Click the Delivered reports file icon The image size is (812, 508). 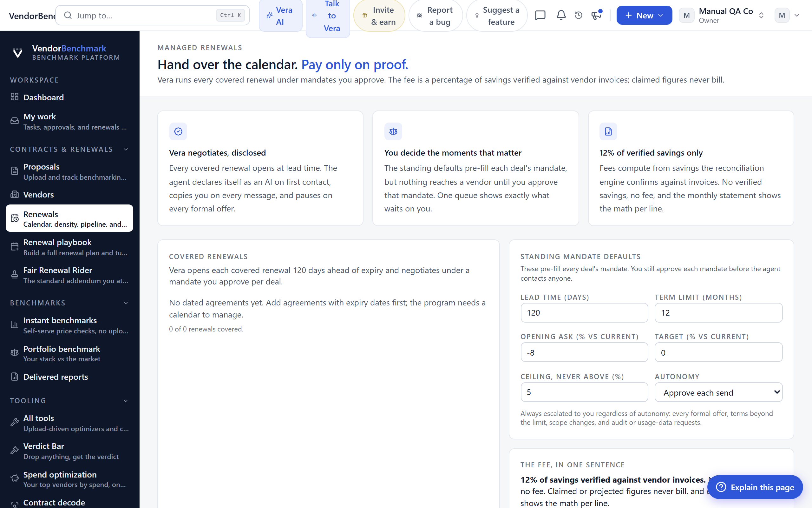(x=14, y=377)
